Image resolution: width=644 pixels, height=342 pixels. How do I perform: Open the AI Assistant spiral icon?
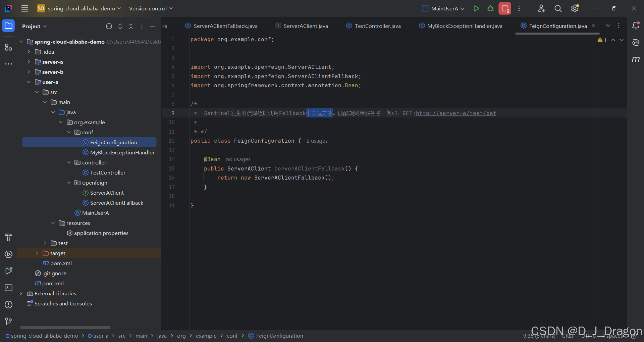tap(636, 42)
